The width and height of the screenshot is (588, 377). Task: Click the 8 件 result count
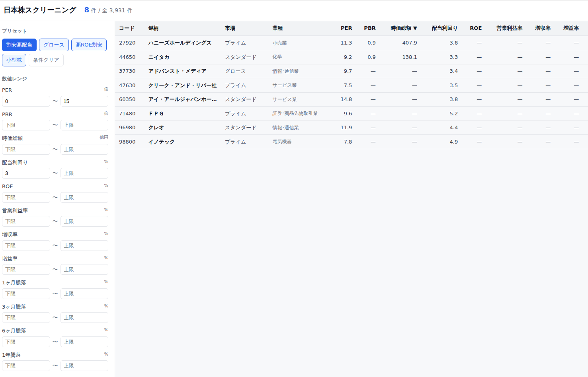click(90, 10)
